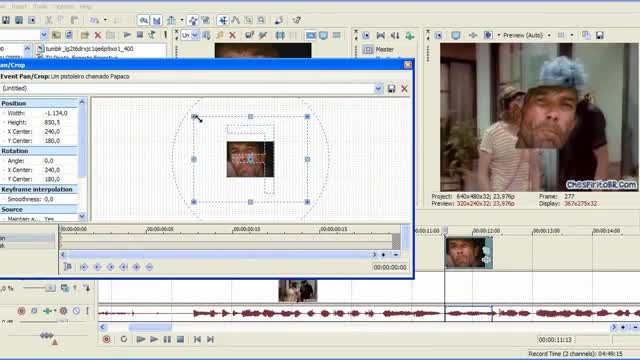Go to end of the project
Image resolution: width=640 pixels, height=360 pixels.
211,339
